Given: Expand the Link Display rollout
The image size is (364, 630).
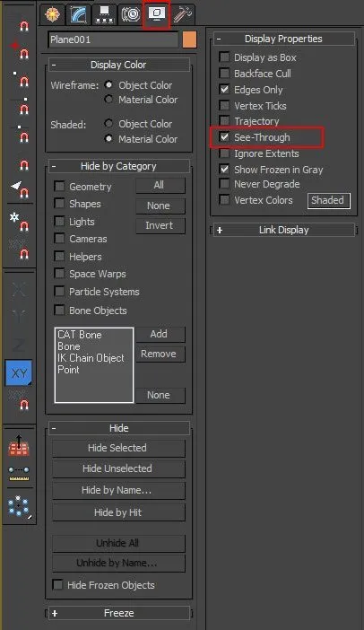Looking at the screenshot, I should pos(283,230).
